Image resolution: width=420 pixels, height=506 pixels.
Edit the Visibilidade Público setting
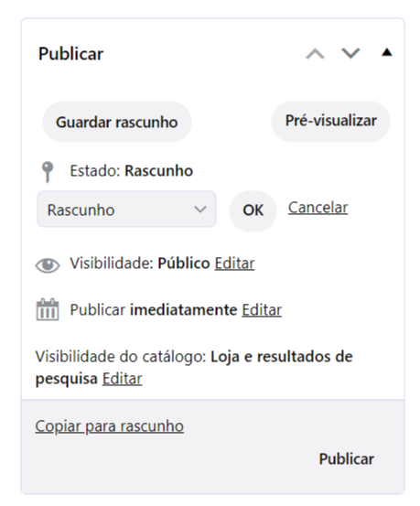coord(234,263)
